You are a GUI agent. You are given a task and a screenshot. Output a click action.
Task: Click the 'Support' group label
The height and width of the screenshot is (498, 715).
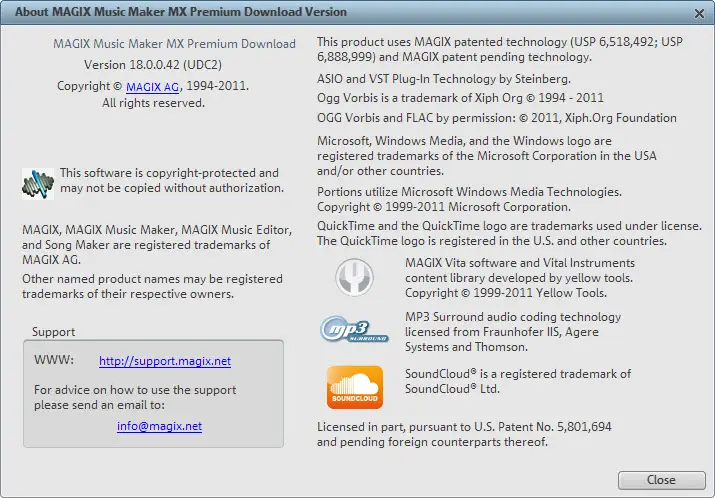click(53, 332)
